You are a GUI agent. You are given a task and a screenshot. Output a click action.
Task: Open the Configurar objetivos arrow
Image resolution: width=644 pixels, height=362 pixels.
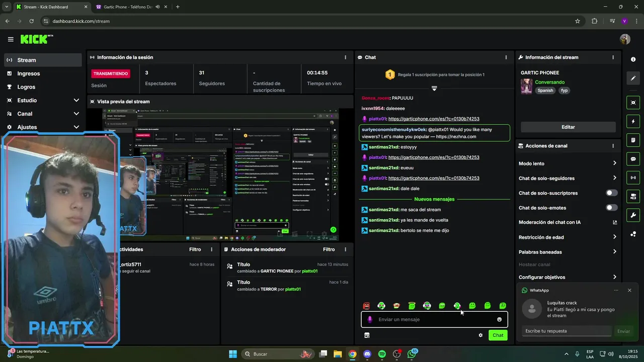[614, 277]
